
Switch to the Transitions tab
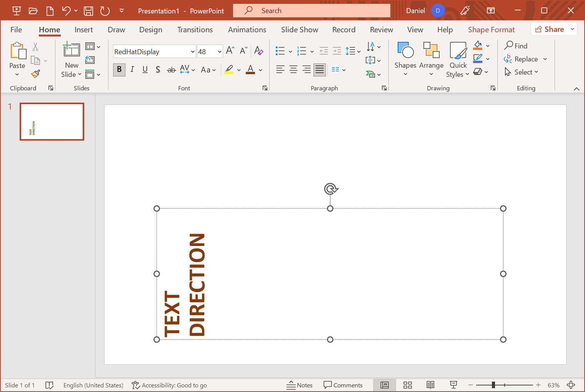click(195, 30)
